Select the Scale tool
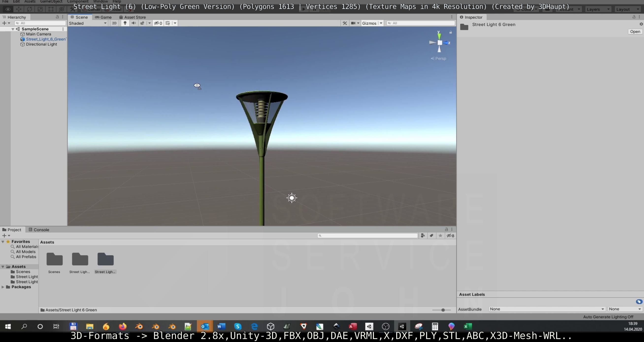Viewport: 644px width, 342px height. pyautogui.click(x=40, y=9)
